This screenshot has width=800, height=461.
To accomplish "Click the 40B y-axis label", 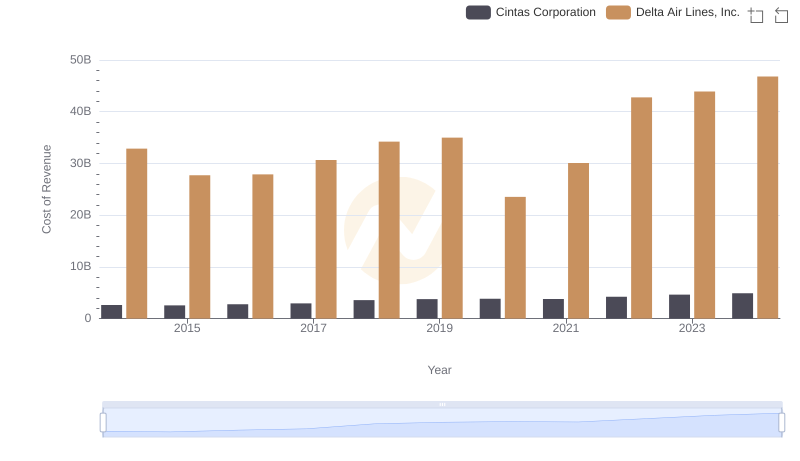I will [81, 111].
